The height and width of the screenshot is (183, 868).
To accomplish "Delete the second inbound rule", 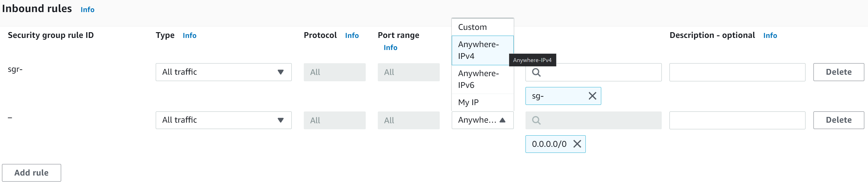I will coord(838,120).
